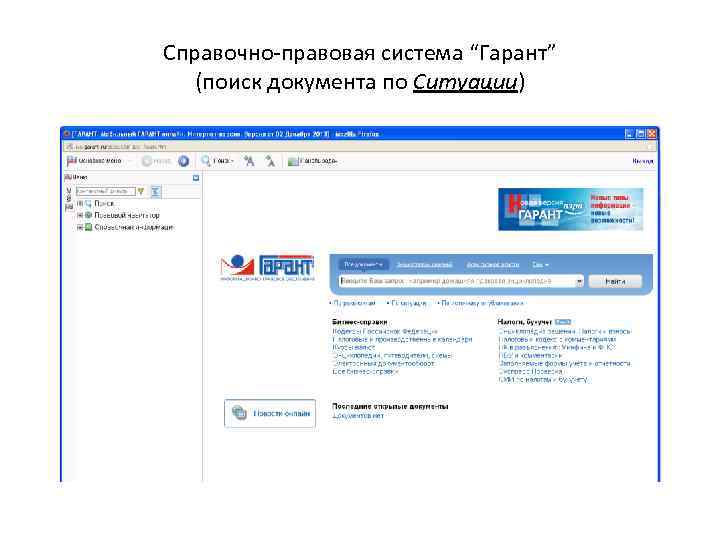Click the Search tree item's magnifier icon
This screenshot has width=720, height=540.
88,203
